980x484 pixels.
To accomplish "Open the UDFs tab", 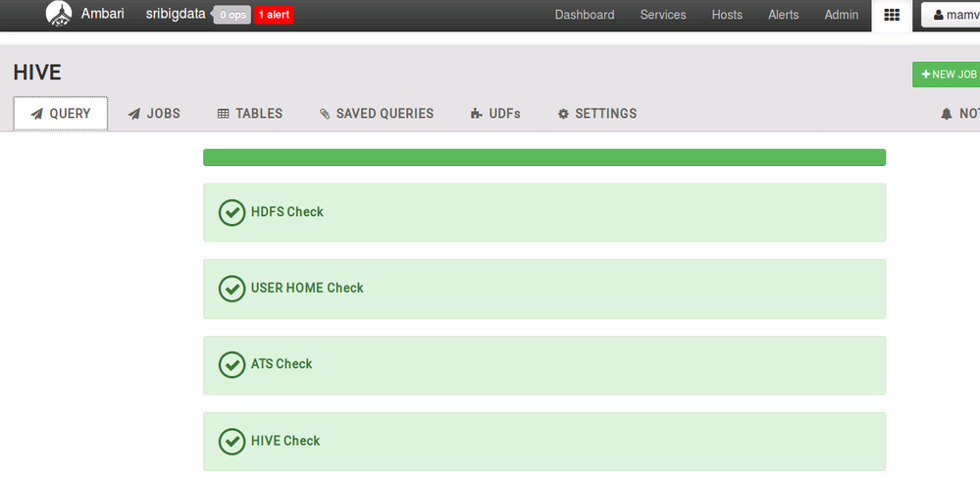I will pyautogui.click(x=495, y=114).
